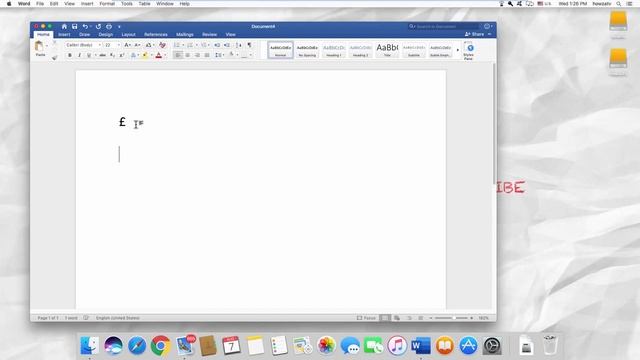Undo the last action
This screenshot has width=640, height=360.
point(85,27)
